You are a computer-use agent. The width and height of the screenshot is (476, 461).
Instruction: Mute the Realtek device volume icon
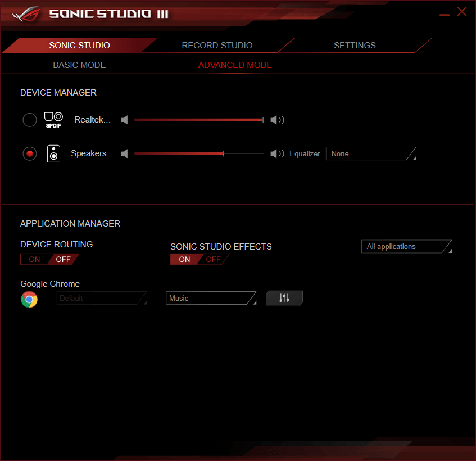click(x=124, y=120)
